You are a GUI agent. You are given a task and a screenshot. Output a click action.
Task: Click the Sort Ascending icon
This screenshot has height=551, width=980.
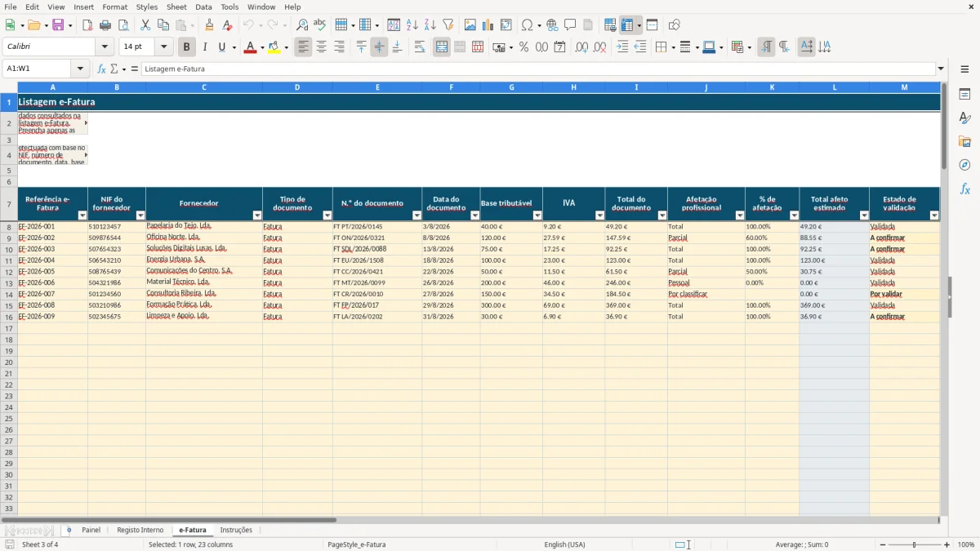412,25
